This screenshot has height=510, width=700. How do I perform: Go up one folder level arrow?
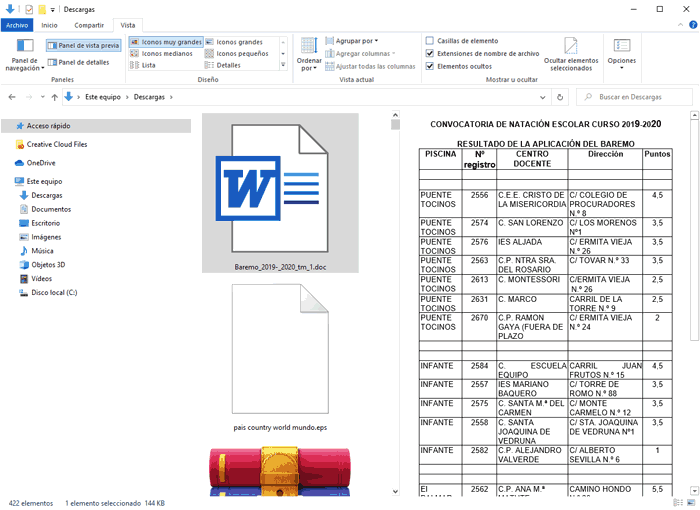[x=54, y=97]
